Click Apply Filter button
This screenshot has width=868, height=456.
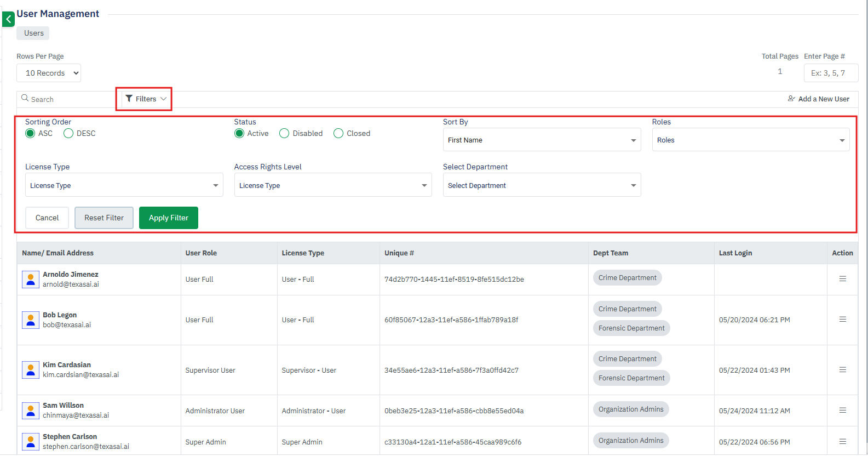[169, 218]
